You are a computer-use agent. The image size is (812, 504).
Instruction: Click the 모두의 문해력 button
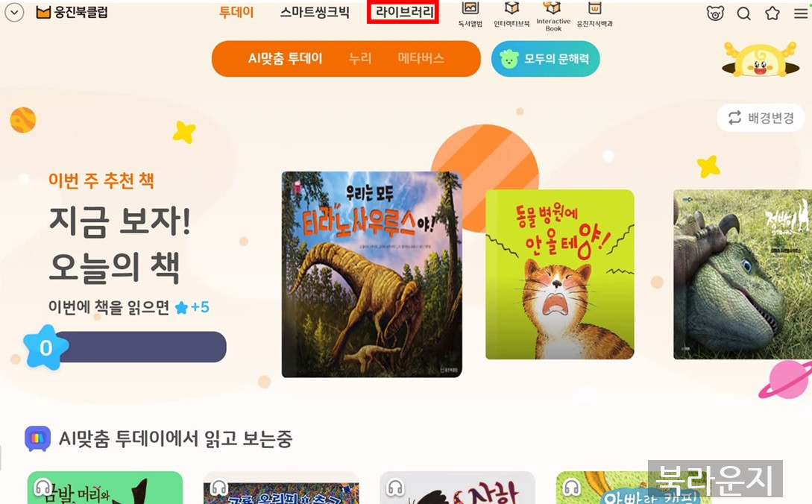click(545, 59)
